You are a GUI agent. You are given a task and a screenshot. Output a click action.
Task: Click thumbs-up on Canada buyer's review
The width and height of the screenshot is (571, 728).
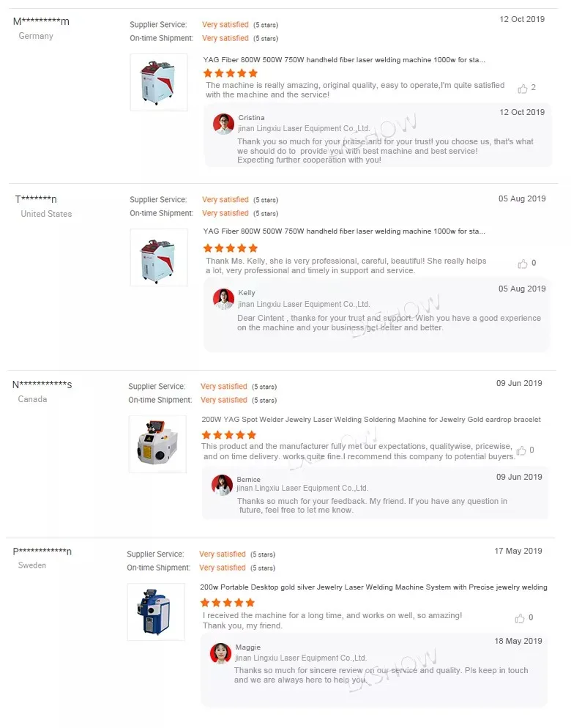(x=521, y=451)
